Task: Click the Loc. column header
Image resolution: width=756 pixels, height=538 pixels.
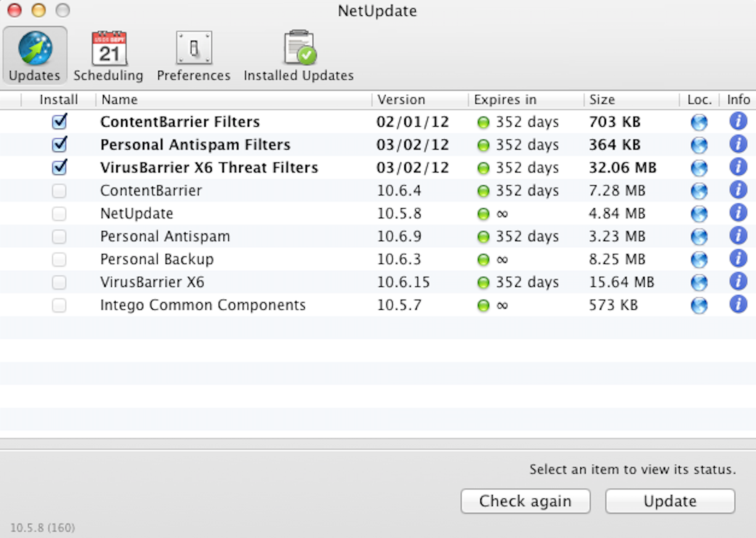Action: (x=699, y=100)
